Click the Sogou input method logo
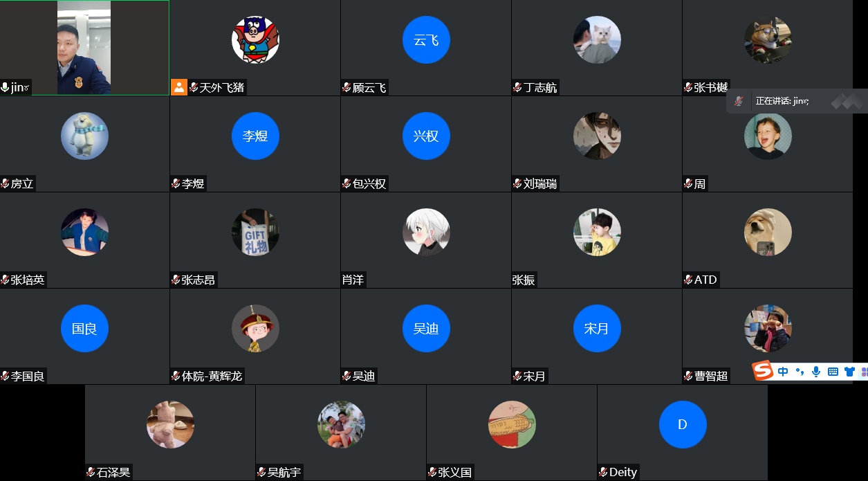This screenshot has width=868, height=481. tap(763, 371)
